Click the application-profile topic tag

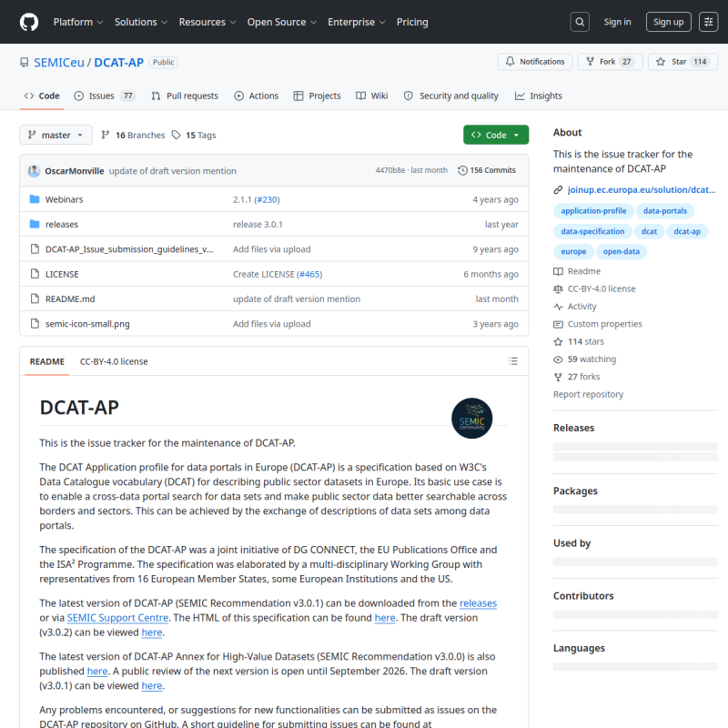(x=593, y=211)
